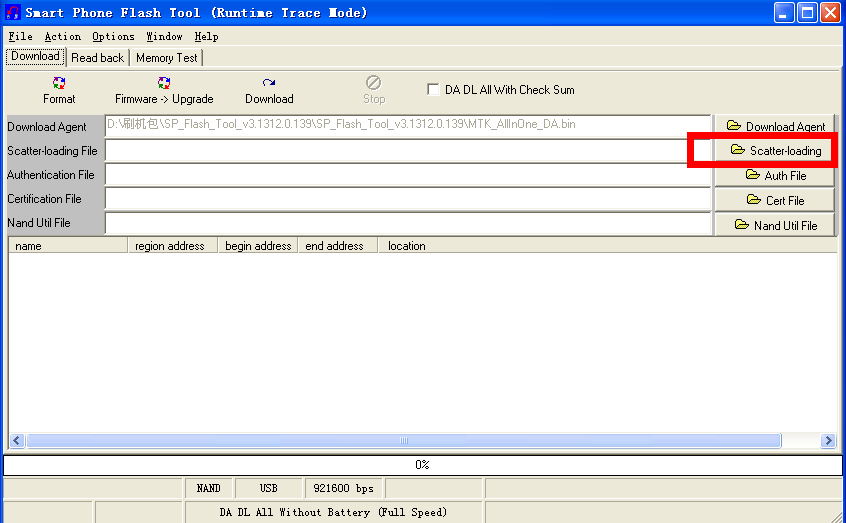Click the horizontal scrollbar thumb
846x523 pixels.
tap(404, 440)
